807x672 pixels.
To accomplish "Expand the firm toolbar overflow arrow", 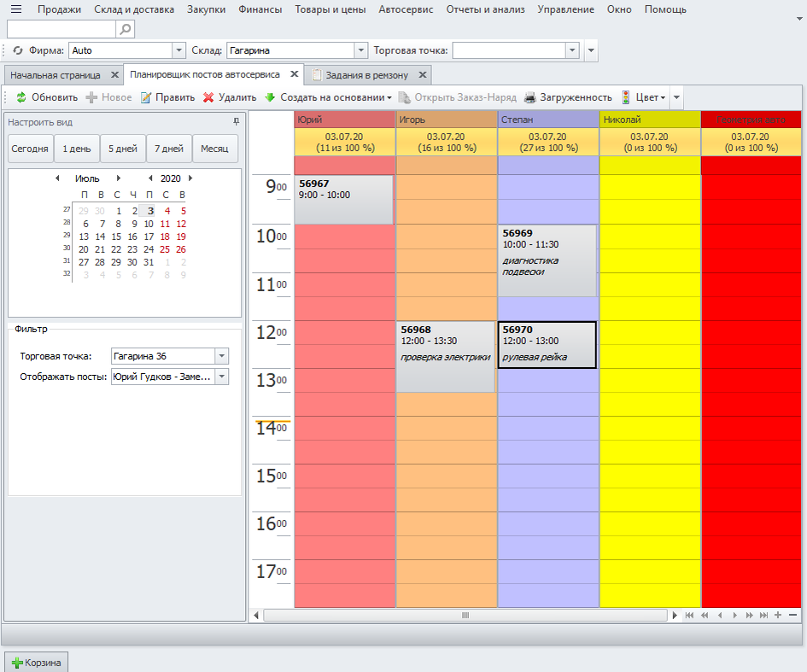I will tap(591, 50).
